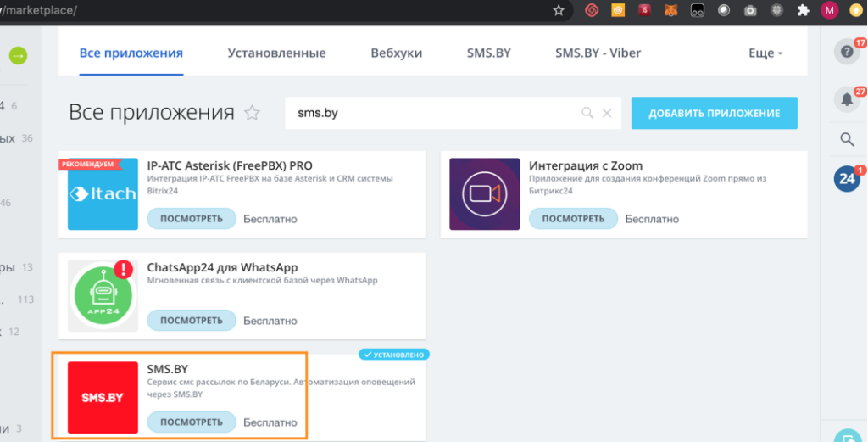Screen dimensions: 868x442
Task: Click the УСТАНОВЛЕНО badge on SMS.BY card
Action: pos(394,355)
